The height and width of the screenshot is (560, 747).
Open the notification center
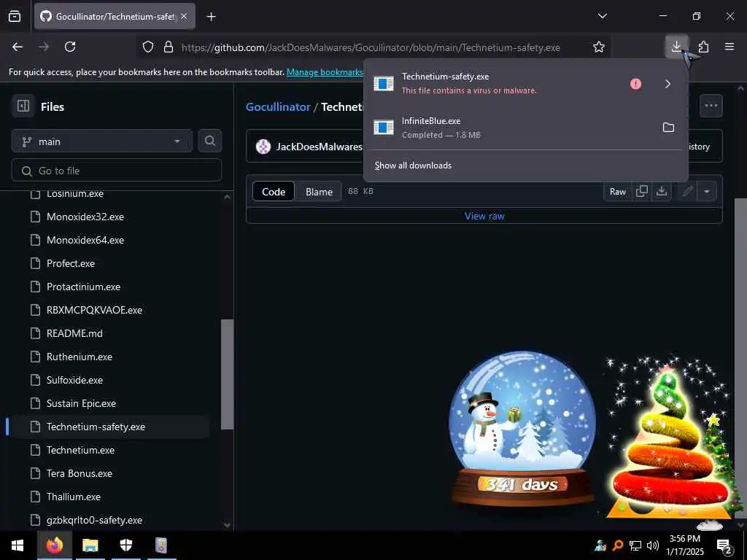pyautogui.click(x=724, y=545)
